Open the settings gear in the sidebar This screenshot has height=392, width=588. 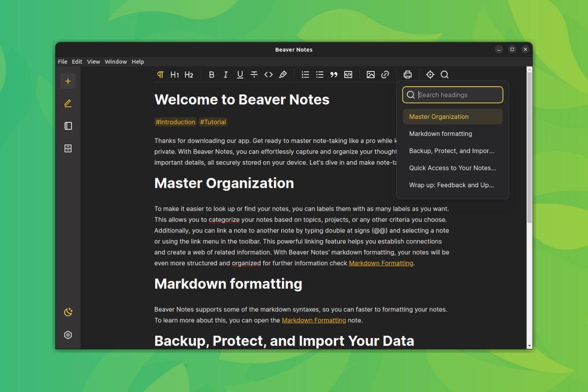click(x=68, y=335)
